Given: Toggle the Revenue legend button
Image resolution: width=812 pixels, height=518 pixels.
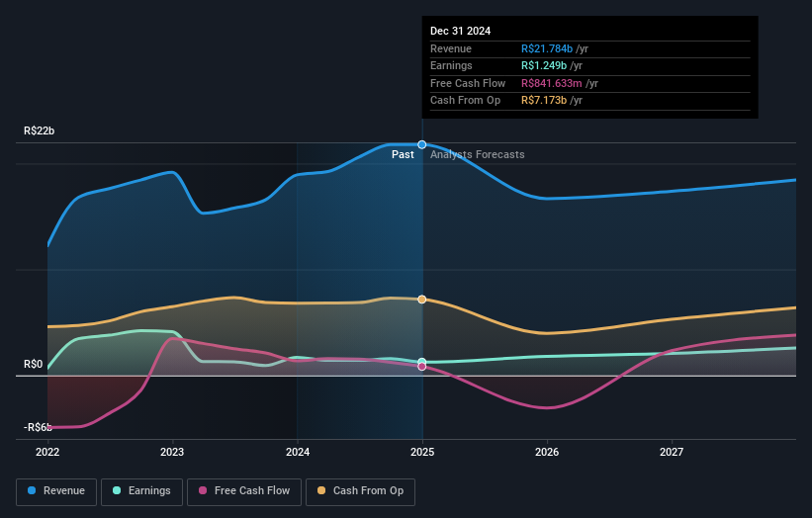Looking at the screenshot, I should (x=56, y=491).
